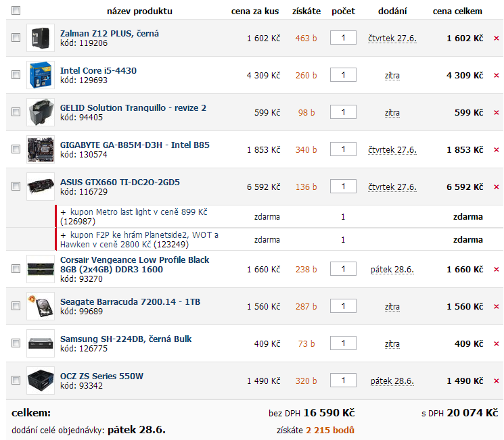The image size is (504, 440).
Task: Open the Corsair Vengeance RAM thumbnail
Action: coord(41,269)
